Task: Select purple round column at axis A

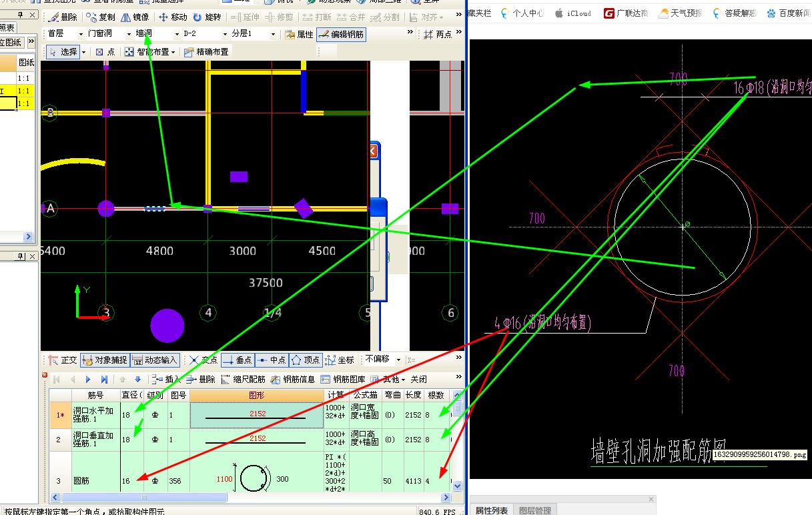Action: click(106, 208)
